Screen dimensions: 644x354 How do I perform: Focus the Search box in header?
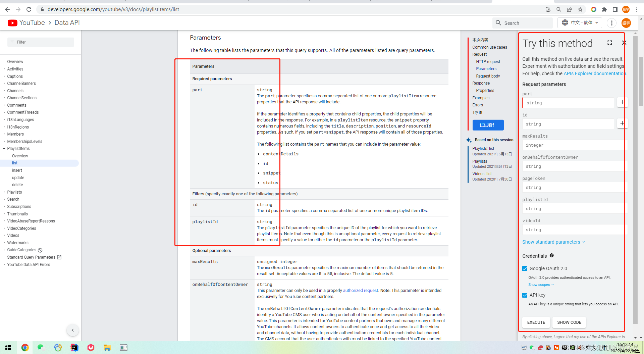(523, 23)
